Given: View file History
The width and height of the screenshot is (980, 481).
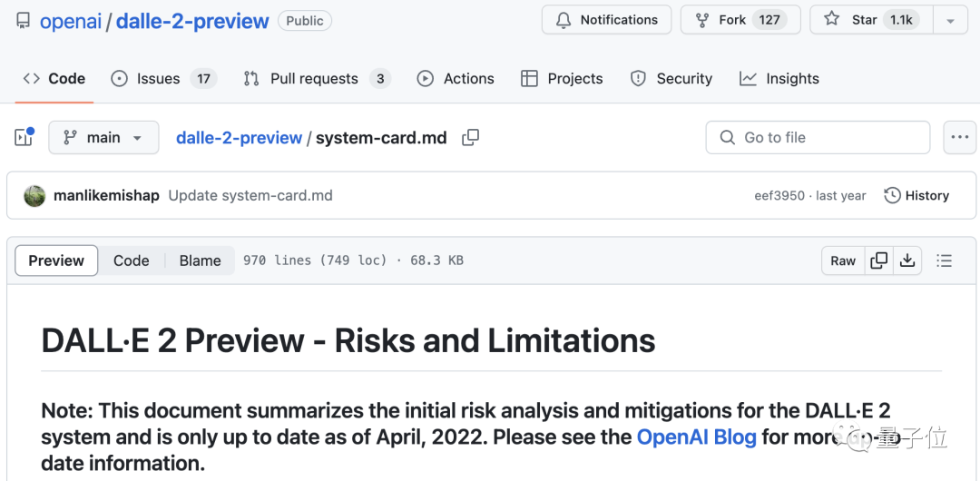Looking at the screenshot, I should coord(916,196).
